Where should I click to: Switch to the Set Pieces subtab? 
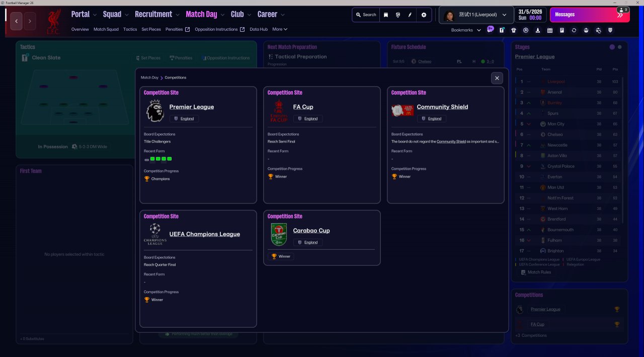pyautogui.click(x=151, y=29)
